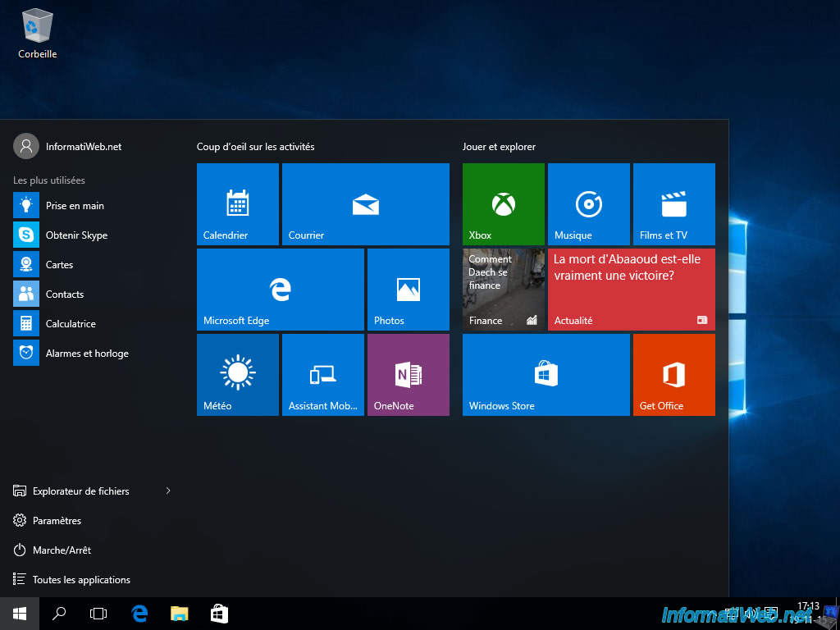Image resolution: width=840 pixels, height=630 pixels.
Task: Open the Windows Store tile
Action: coord(546,374)
